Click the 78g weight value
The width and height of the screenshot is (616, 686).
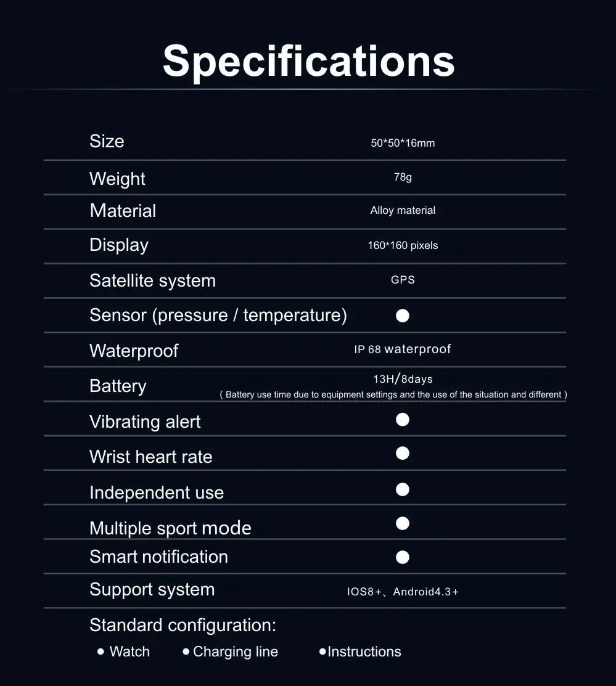[403, 177]
